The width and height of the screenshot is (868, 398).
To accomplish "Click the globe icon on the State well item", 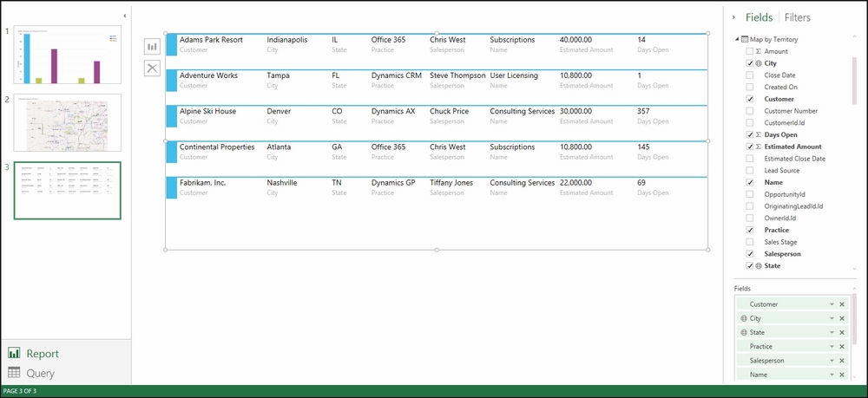I will (743, 333).
